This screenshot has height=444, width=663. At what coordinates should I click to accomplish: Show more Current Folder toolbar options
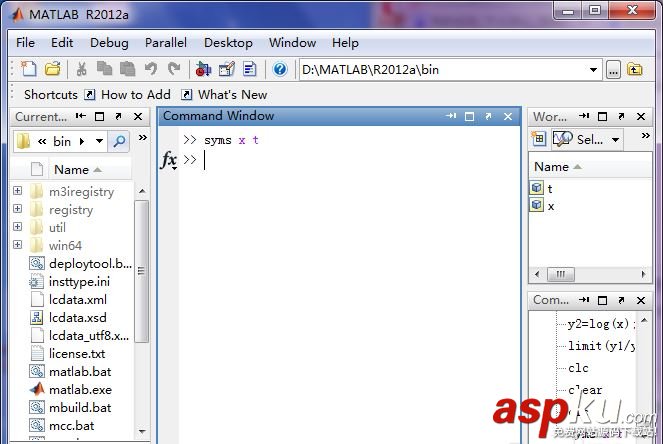(x=142, y=137)
